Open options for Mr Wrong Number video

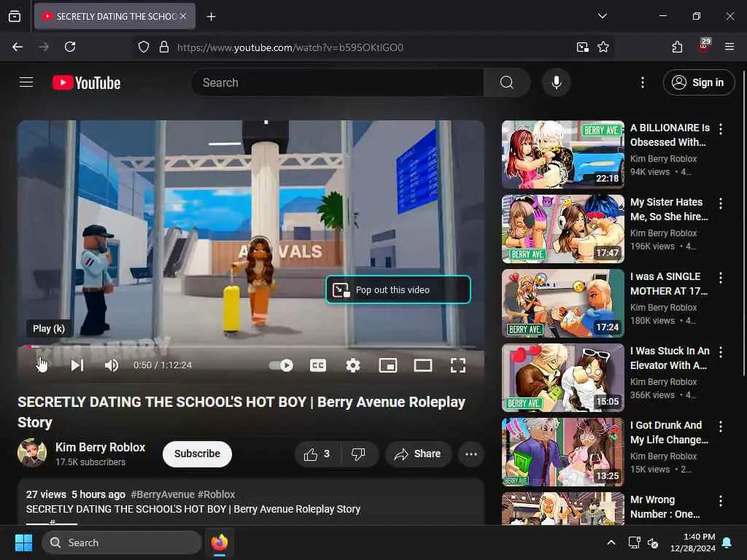[x=720, y=501]
